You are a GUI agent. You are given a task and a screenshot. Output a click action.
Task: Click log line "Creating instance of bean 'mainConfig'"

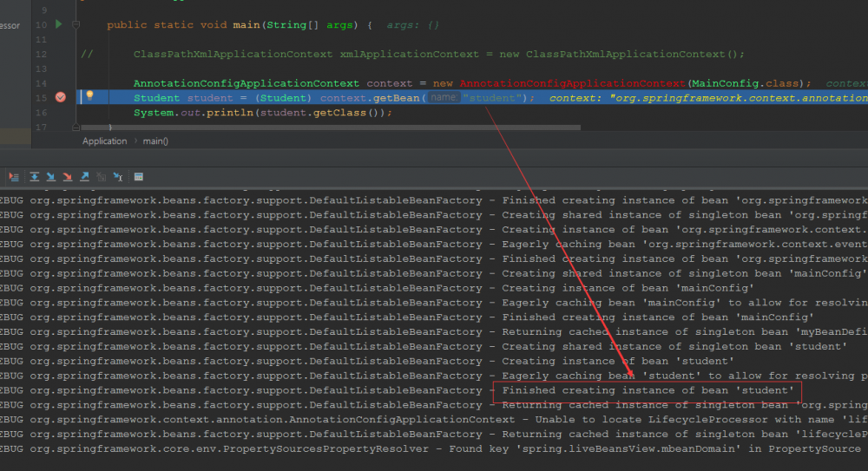click(628, 288)
